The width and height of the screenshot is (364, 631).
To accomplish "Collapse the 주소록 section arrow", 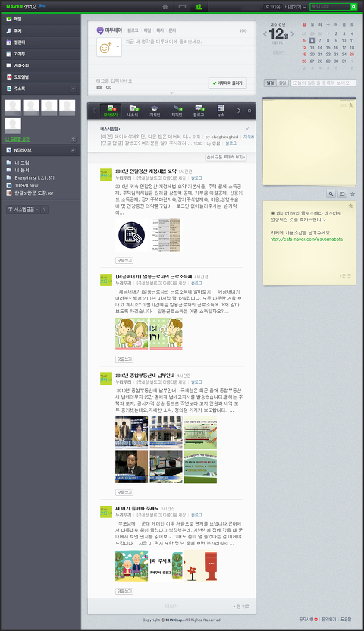I will [x=73, y=89].
